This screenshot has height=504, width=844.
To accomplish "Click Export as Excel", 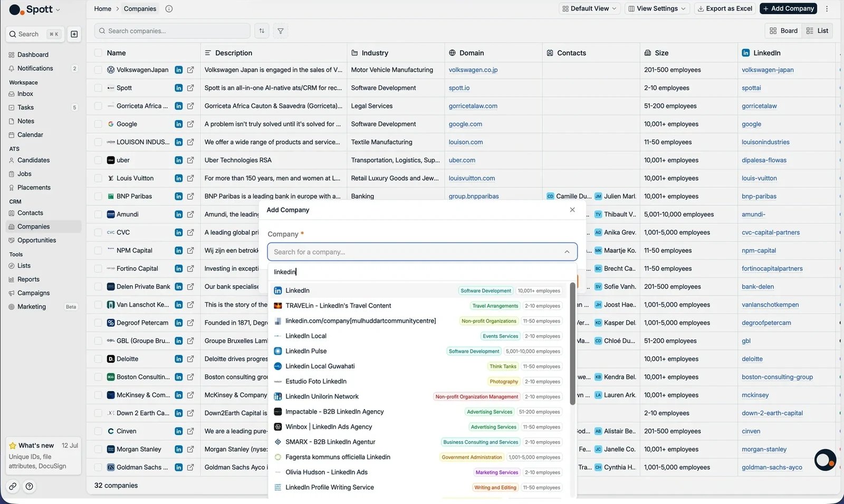I will (x=725, y=9).
